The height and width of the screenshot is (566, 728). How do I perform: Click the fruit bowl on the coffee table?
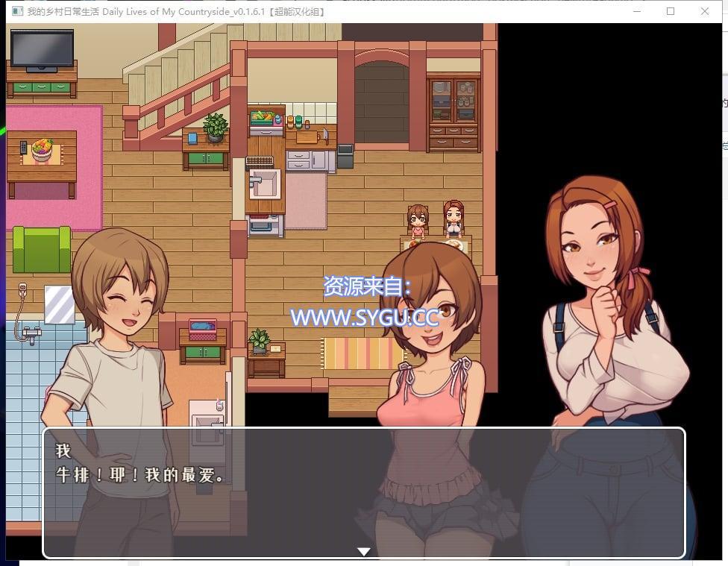(43, 150)
